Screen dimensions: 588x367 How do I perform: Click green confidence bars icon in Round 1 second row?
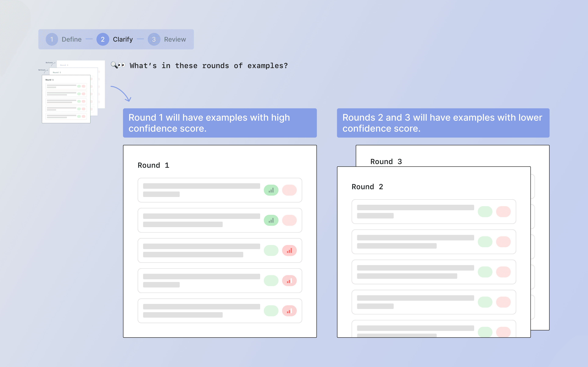click(x=271, y=220)
